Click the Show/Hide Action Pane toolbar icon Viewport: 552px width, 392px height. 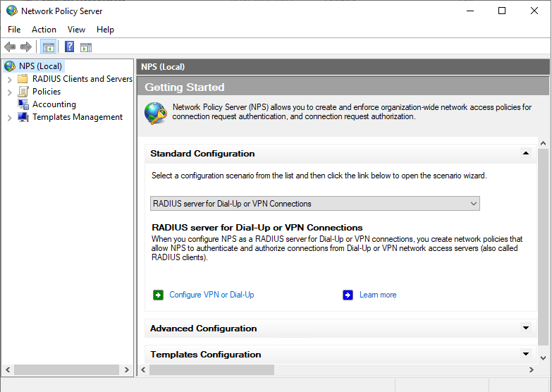(x=86, y=47)
